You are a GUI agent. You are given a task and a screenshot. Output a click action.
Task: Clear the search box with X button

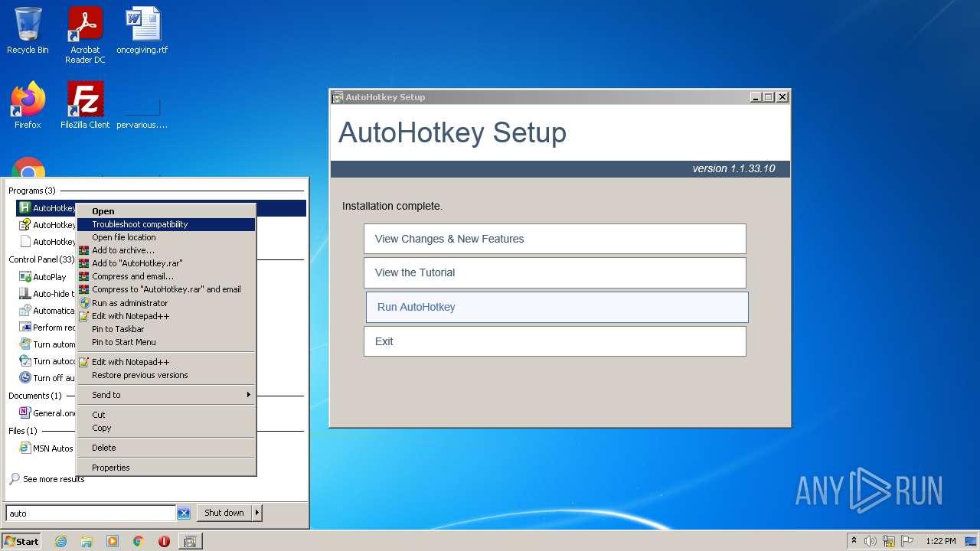[184, 514]
